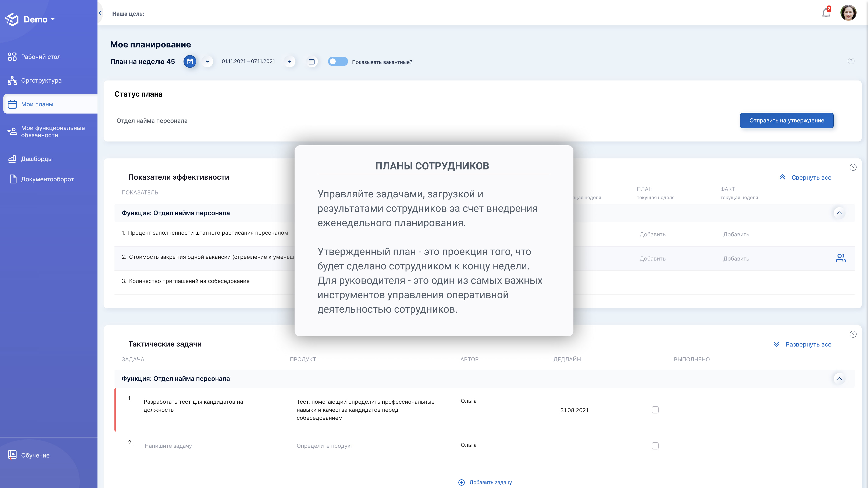Image resolution: width=868 pixels, height=488 pixels.
Task: Select indicator Количество приглашений на собеседование
Action: (189, 281)
